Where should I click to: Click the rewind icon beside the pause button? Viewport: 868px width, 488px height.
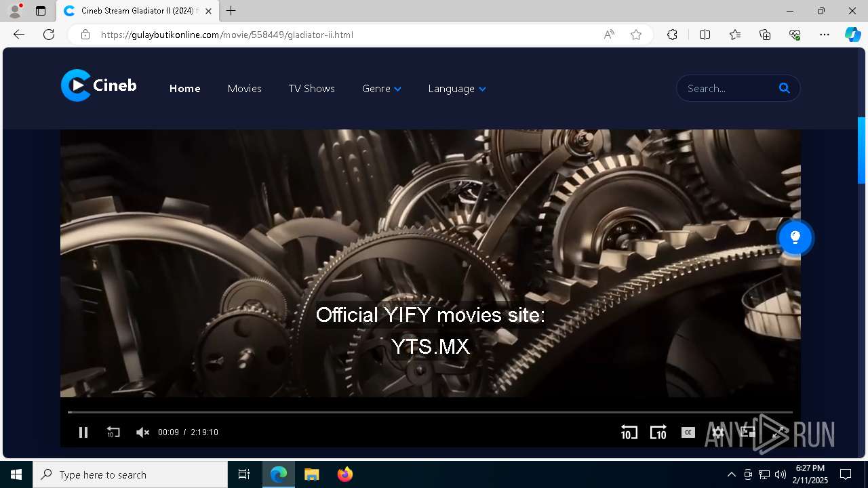[113, 432]
